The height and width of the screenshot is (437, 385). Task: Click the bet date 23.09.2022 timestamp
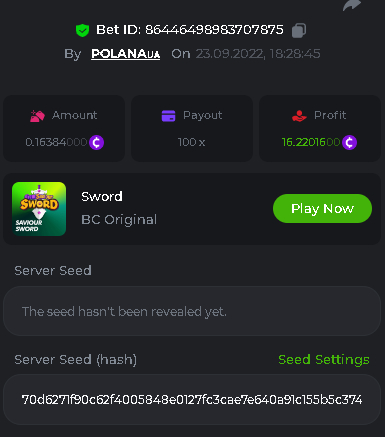coord(258,54)
